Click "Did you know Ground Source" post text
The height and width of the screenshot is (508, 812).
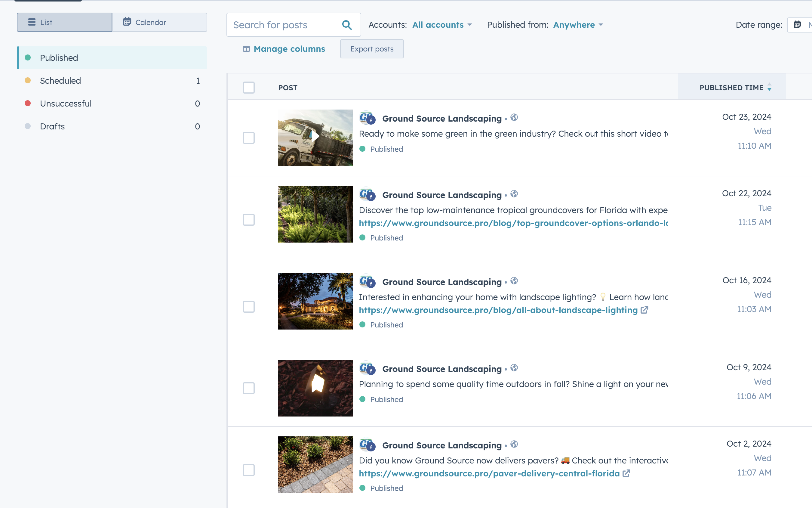[514, 460]
